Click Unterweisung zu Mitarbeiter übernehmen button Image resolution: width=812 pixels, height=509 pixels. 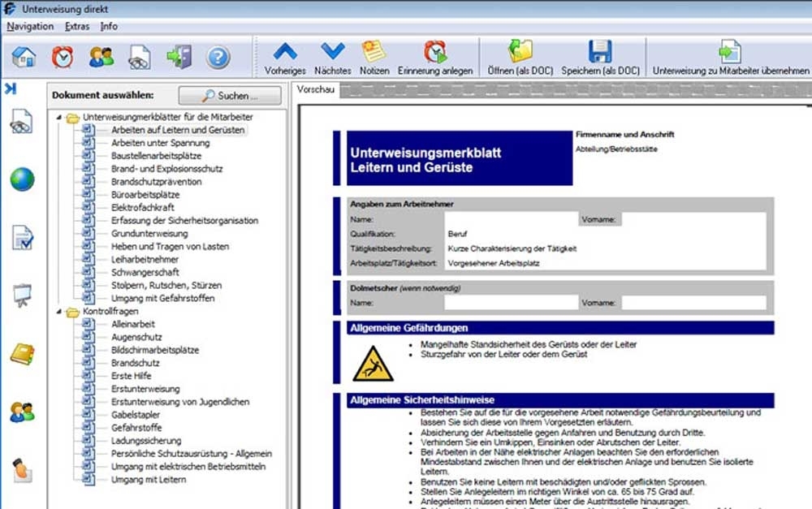[730, 58]
